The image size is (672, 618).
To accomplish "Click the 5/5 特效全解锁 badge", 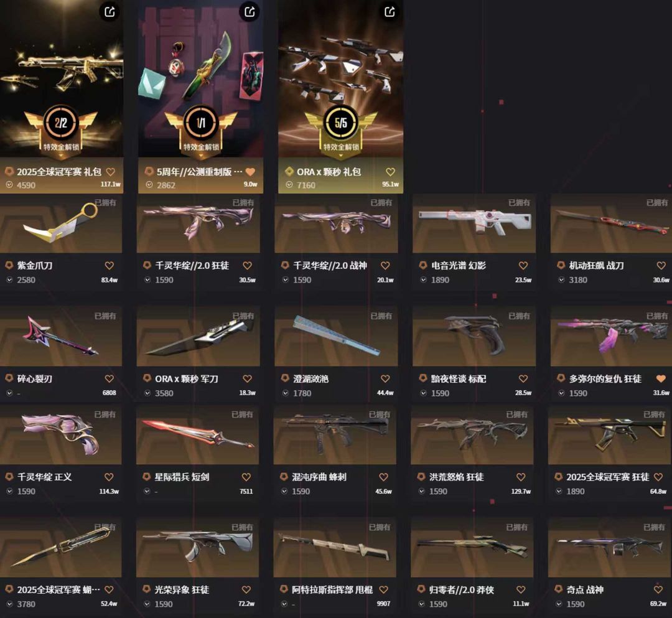I will click(x=341, y=129).
